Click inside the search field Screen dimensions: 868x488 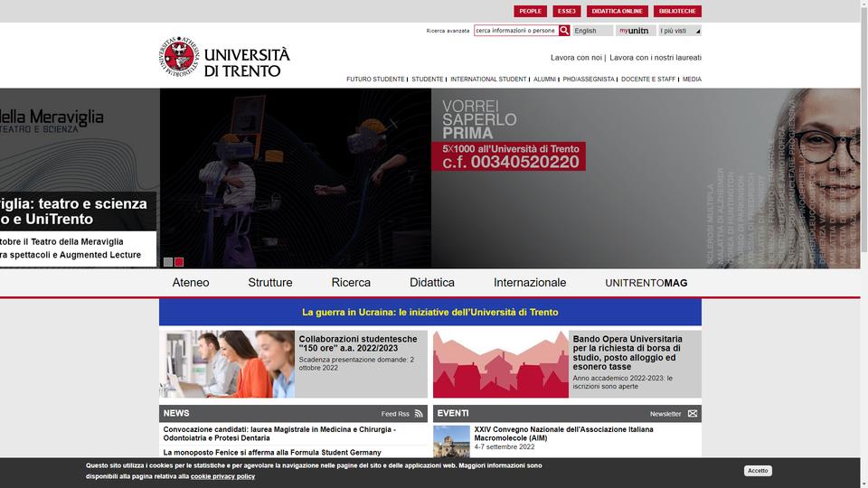click(516, 31)
